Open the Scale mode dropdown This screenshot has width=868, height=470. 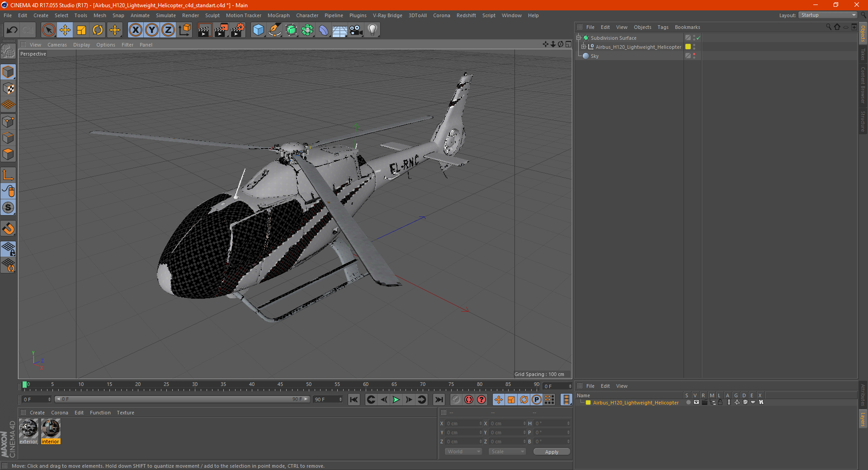coord(507,451)
